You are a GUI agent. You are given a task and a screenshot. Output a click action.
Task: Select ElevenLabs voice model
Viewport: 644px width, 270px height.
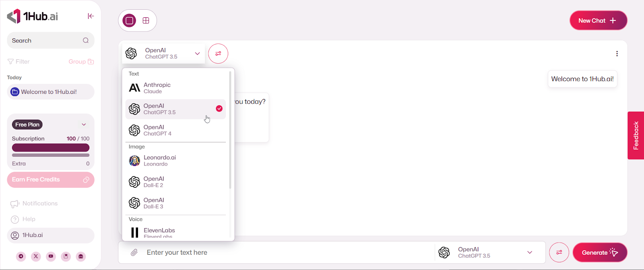pos(175,233)
